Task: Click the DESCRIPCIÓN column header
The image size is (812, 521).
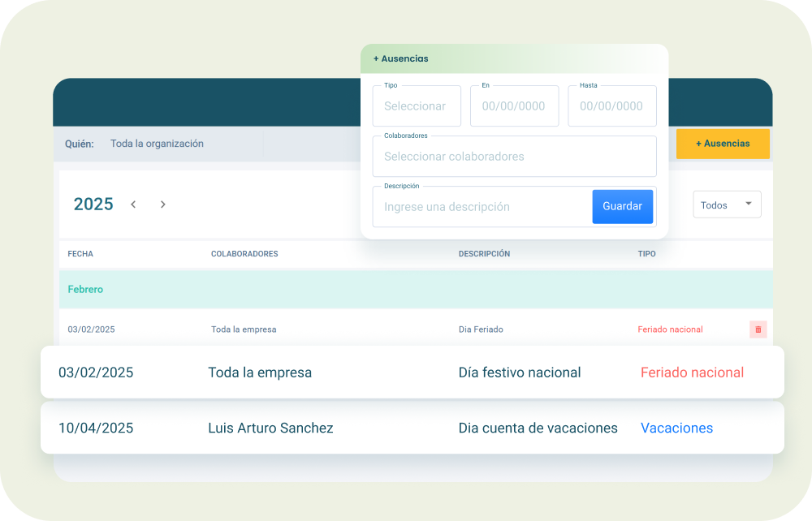Action: point(484,254)
